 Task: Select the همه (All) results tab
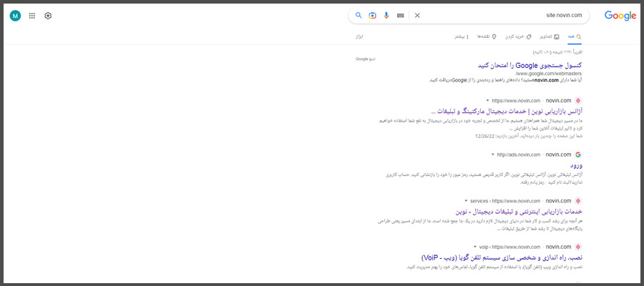[x=575, y=36]
